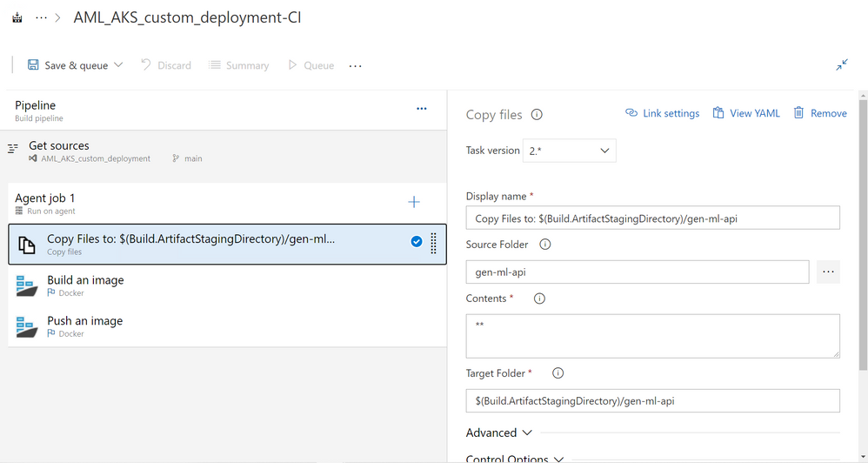Click the Display name field
The image size is (868, 463).
click(x=652, y=218)
